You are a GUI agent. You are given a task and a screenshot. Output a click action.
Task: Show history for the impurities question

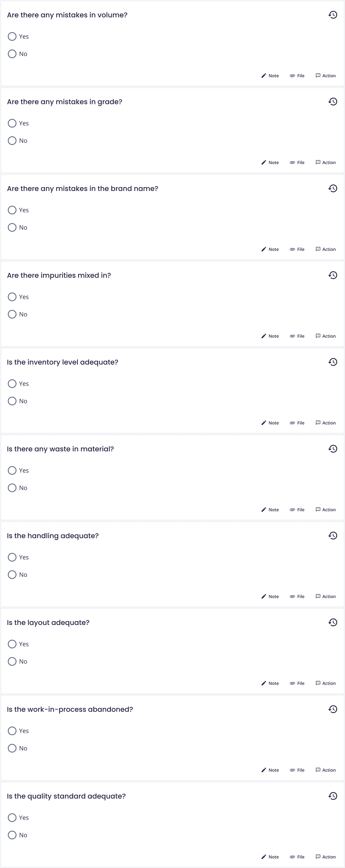333,275
